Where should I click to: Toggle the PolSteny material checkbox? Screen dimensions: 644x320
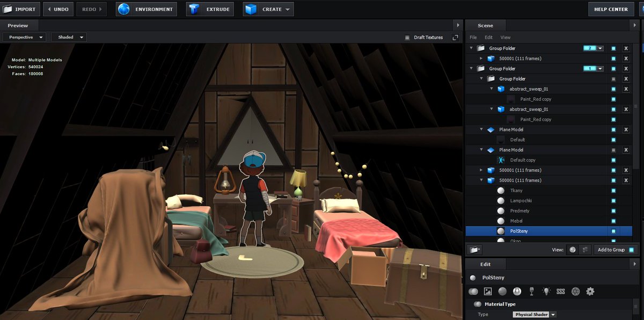point(613,231)
